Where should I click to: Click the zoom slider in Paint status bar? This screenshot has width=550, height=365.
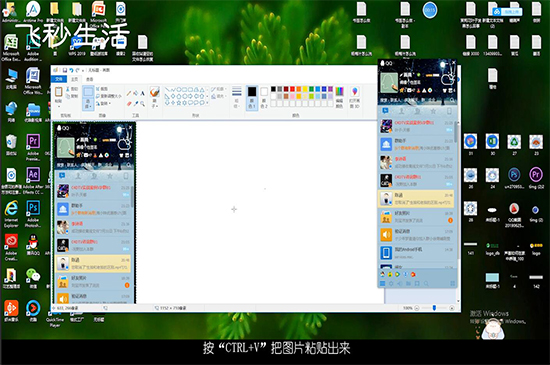point(434,308)
